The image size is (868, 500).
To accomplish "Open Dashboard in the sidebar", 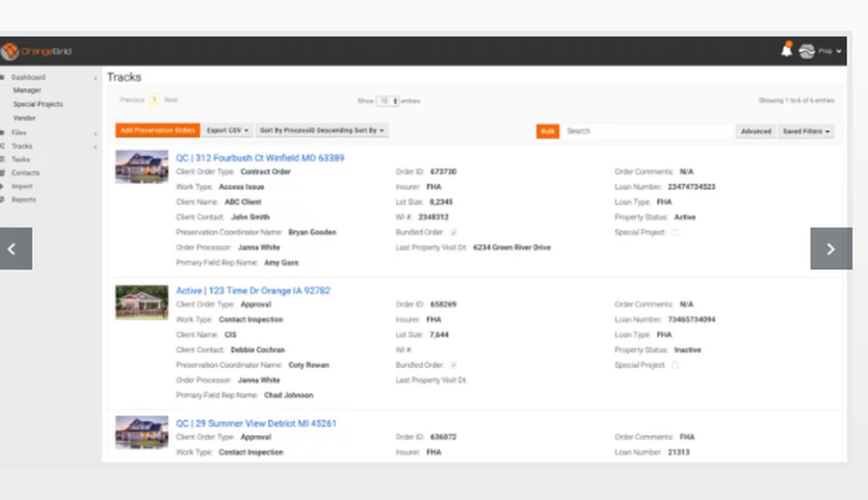I will (x=29, y=77).
